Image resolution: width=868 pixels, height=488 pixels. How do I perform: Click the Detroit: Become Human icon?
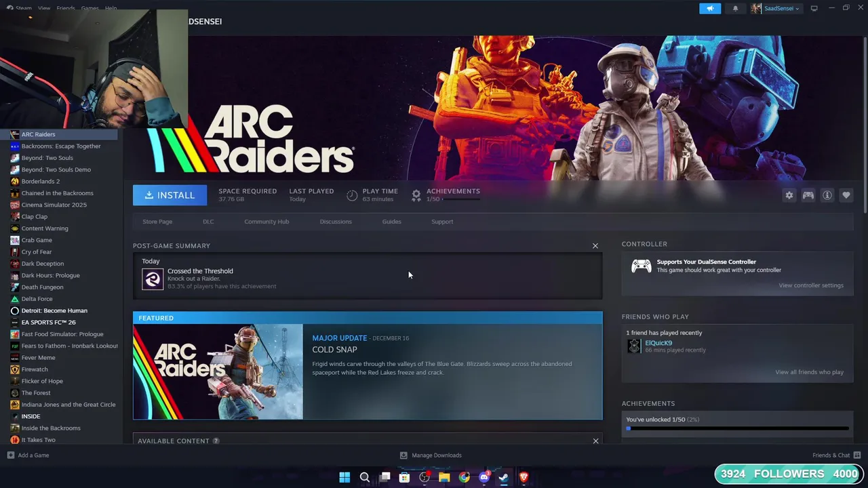(x=15, y=310)
